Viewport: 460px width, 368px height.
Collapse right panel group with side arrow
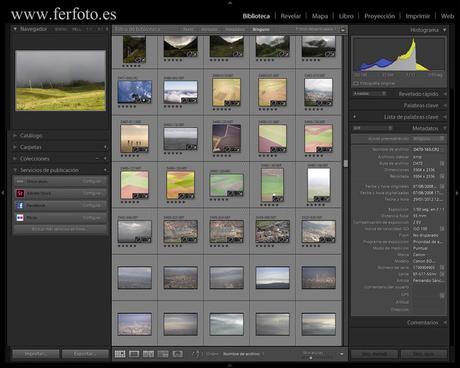coord(457,193)
